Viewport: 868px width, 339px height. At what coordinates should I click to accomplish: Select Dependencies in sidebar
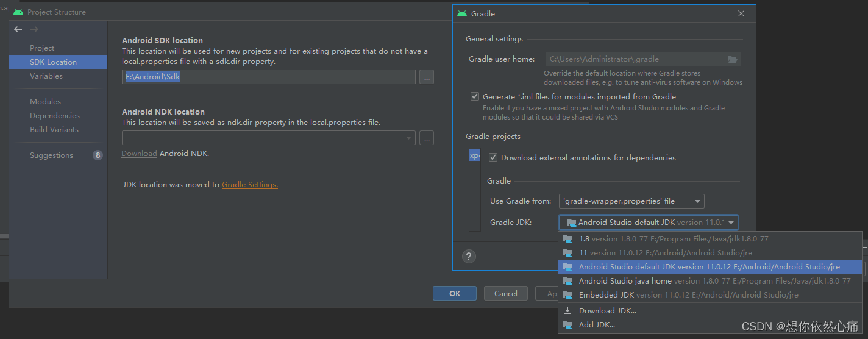(55, 116)
